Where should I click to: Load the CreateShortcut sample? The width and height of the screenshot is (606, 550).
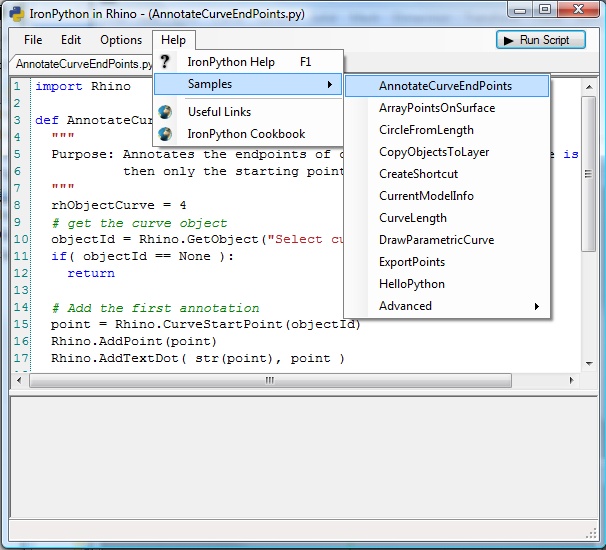[447, 174]
